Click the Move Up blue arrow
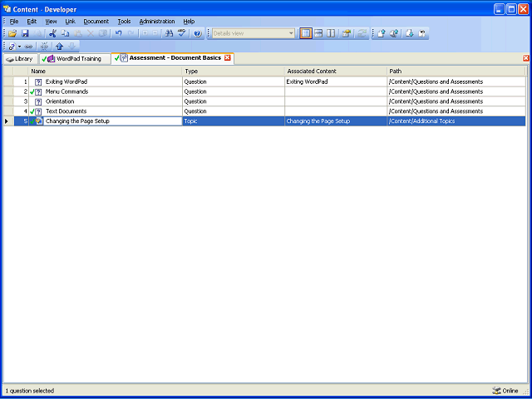The width and height of the screenshot is (532, 399). [x=59, y=47]
